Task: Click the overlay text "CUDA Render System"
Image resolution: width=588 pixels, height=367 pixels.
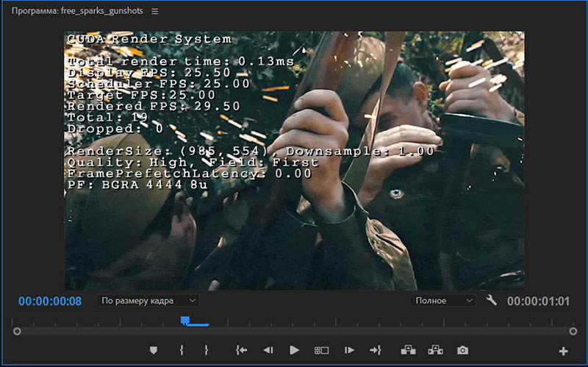Action: pos(149,39)
